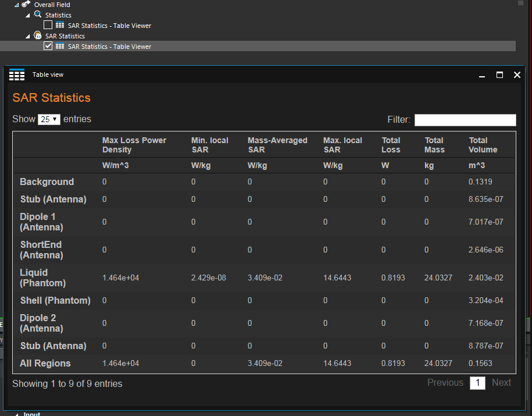Select page 1 in the pagination
532x416 pixels.
click(477, 383)
